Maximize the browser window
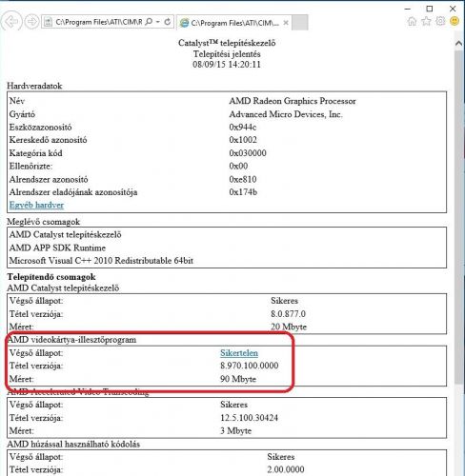 click(x=430, y=9)
